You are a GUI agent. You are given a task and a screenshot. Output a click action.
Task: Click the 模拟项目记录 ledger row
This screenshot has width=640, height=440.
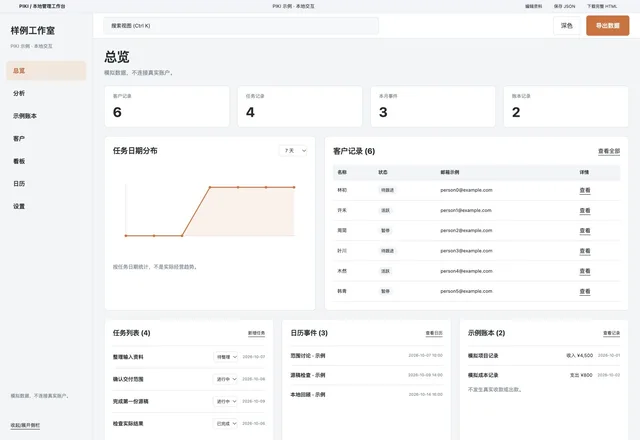544,356
